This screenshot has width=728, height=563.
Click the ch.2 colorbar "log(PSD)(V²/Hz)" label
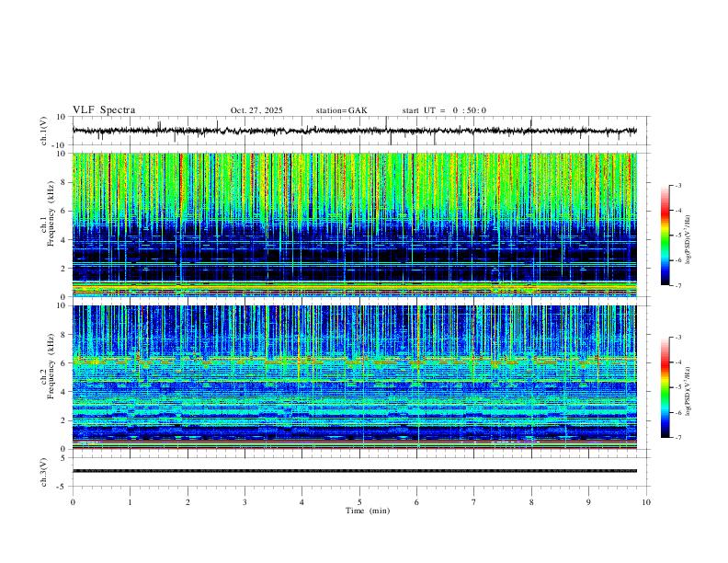pyautogui.click(x=688, y=391)
